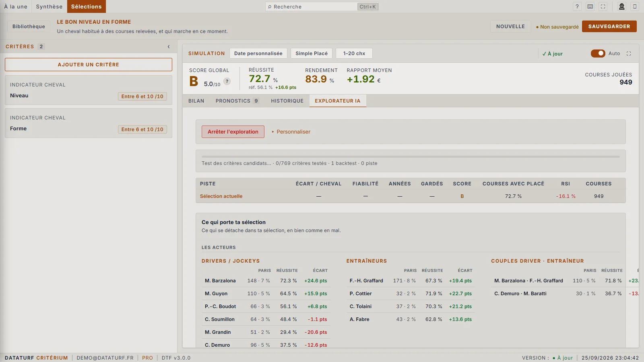Viewport: 644px width, 362px height.
Task: Click the Recherche search field
Action: coord(322,7)
